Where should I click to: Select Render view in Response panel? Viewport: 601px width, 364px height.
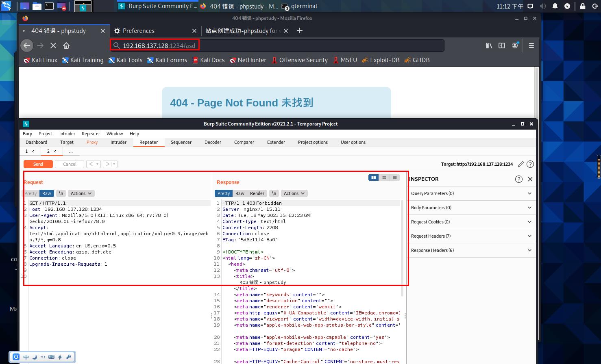(257, 193)
